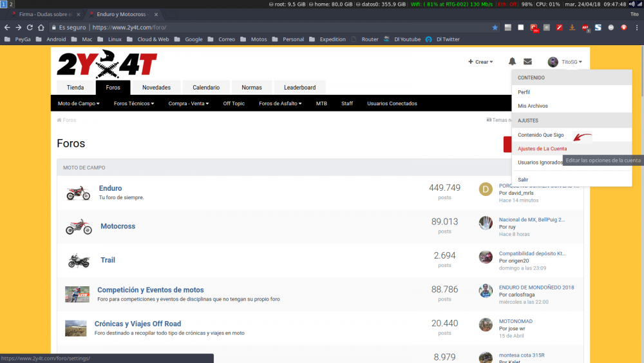Viewport: 644px width, 363px height.
Task: Click the orange download extension icon
Action: [572, 27]
